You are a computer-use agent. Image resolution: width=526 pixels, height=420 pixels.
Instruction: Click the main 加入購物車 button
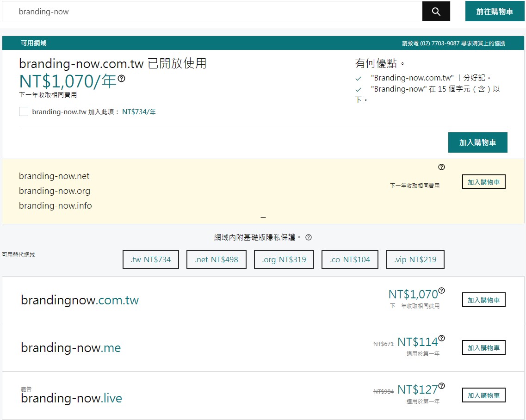point(477,142)
